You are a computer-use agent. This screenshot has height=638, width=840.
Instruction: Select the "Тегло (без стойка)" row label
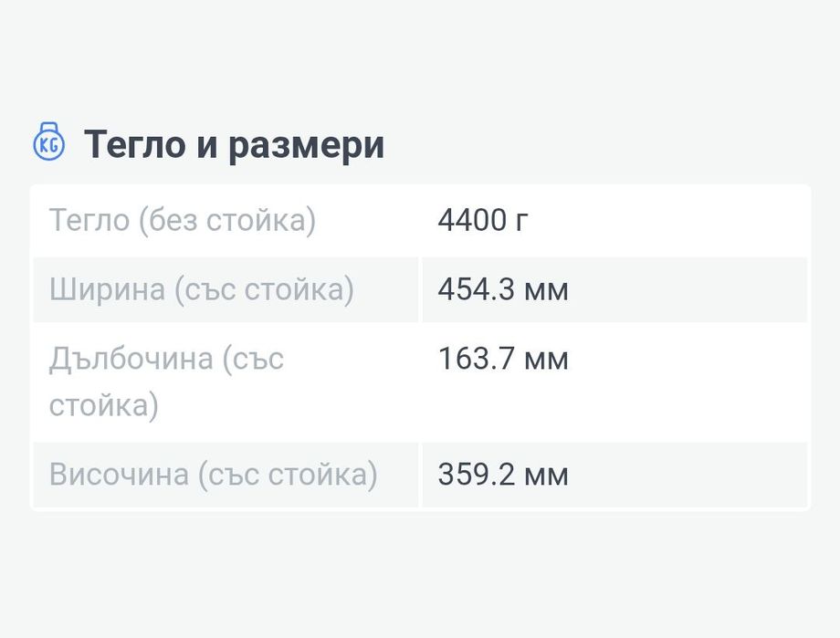pos(182,220)
